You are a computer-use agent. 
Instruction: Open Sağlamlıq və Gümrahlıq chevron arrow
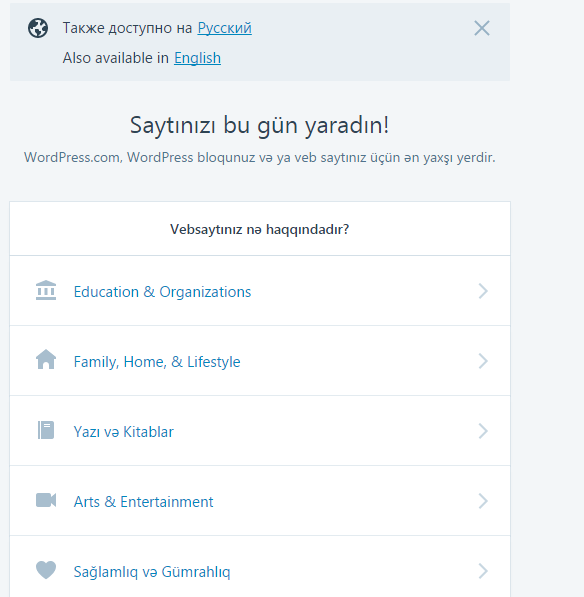[x=483, y=571]
